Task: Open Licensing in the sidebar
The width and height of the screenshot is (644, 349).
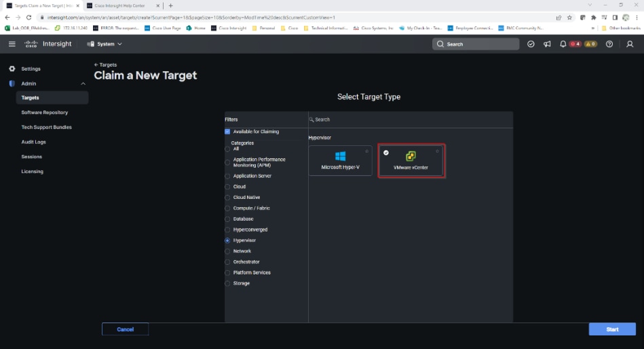Action: point(32,171)
